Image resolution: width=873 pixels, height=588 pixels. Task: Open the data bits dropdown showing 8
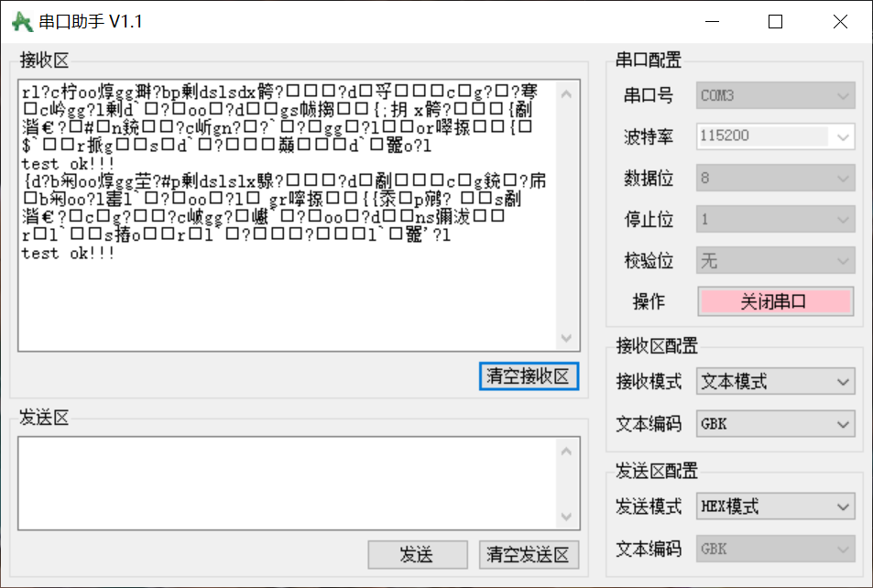point(775,178)
